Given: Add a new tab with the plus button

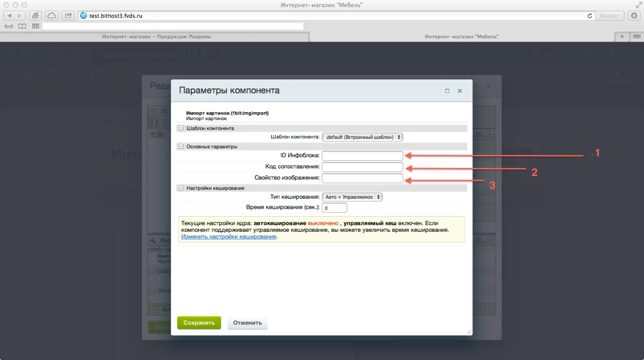Looking at the screenshot, I should pos(622,36).
